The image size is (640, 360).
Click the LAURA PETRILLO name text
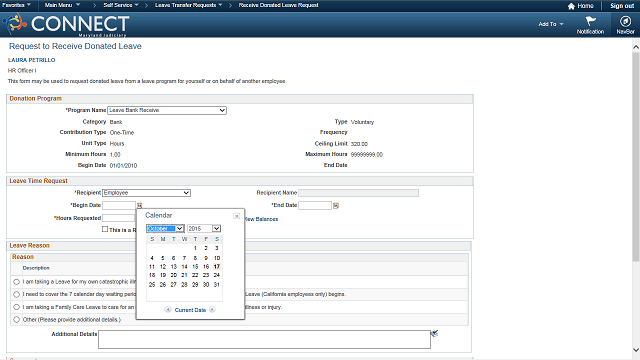point(31,60)
